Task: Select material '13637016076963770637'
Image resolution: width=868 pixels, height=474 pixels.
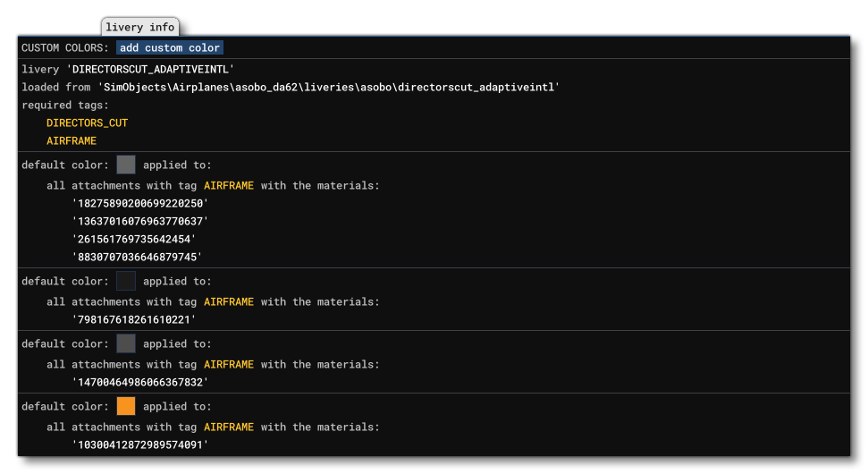Action: pos(139,221)
